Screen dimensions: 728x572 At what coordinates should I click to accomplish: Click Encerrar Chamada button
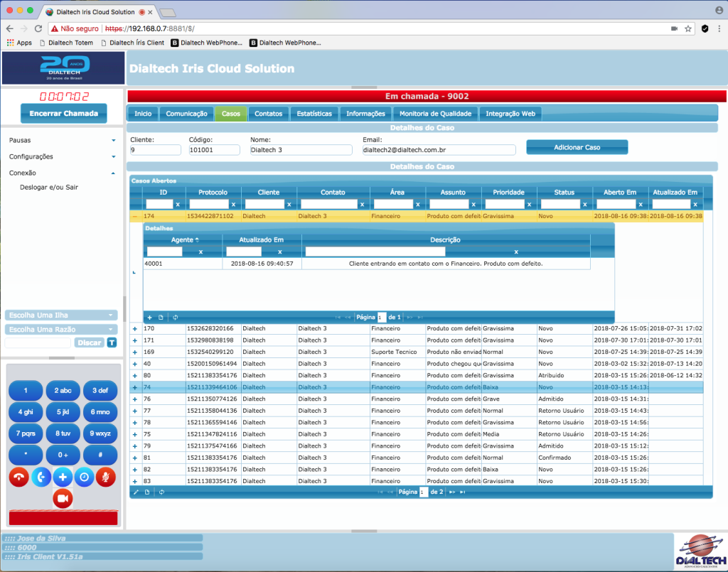coord(63,113)
